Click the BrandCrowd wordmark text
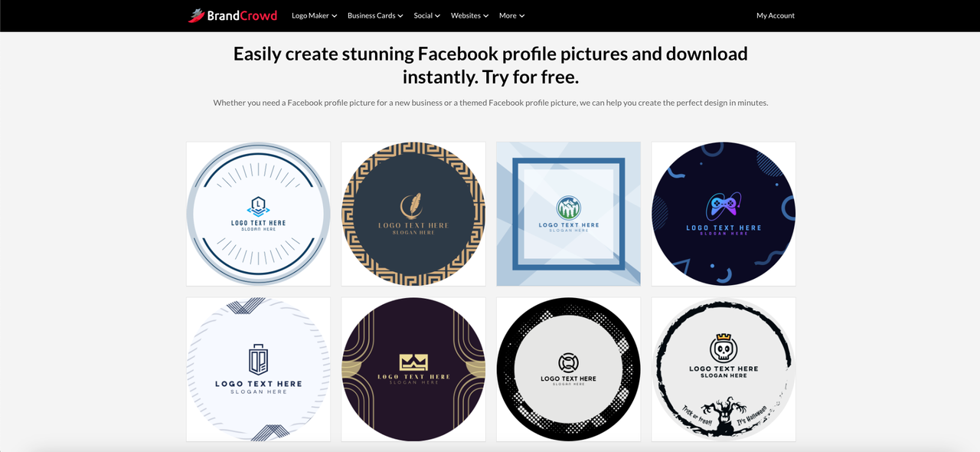980x452 pixels. pos(242,15)
